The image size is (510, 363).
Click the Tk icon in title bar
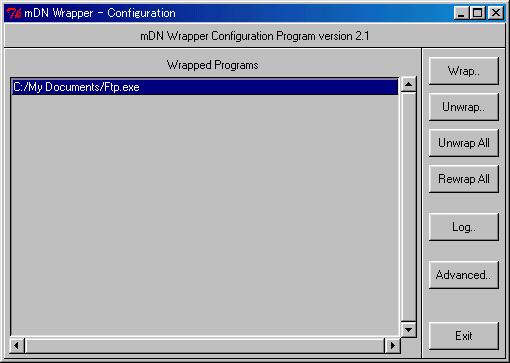14,13
